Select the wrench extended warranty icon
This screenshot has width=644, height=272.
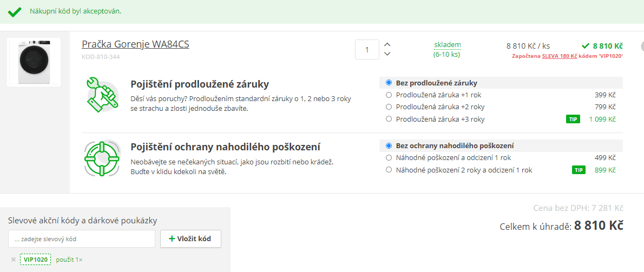tap(102, 94)
